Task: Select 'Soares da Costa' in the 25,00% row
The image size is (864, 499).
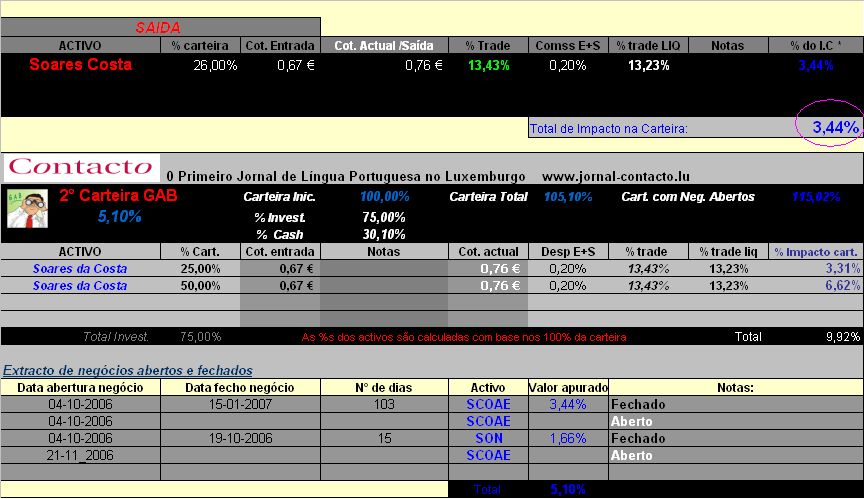Action: [x=80, y=269]
